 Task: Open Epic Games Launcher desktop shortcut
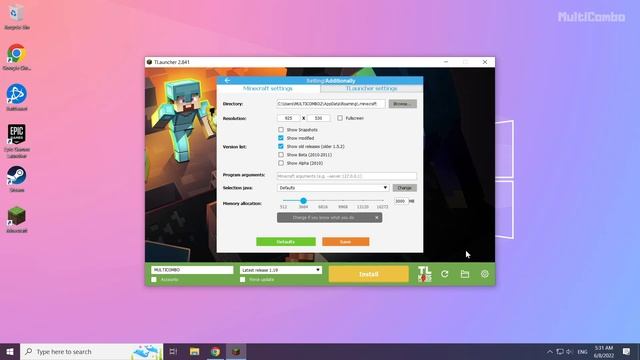pos(17,141)
